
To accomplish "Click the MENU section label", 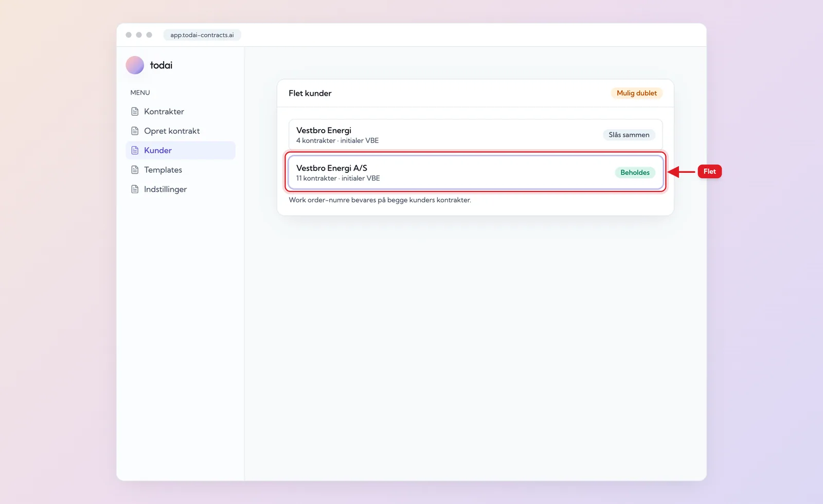I will click(140, 93).
